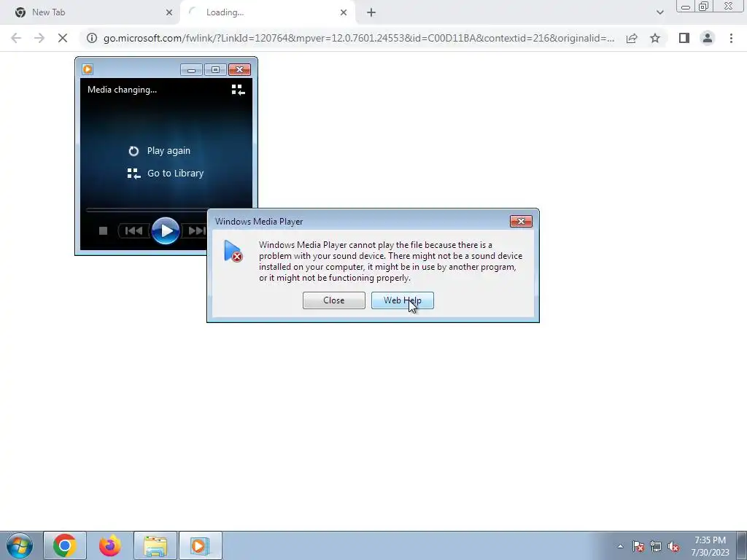This screenshot has width=747, height=560.
Task: Open the Chrome profile avatar menu
Action: 708,38
